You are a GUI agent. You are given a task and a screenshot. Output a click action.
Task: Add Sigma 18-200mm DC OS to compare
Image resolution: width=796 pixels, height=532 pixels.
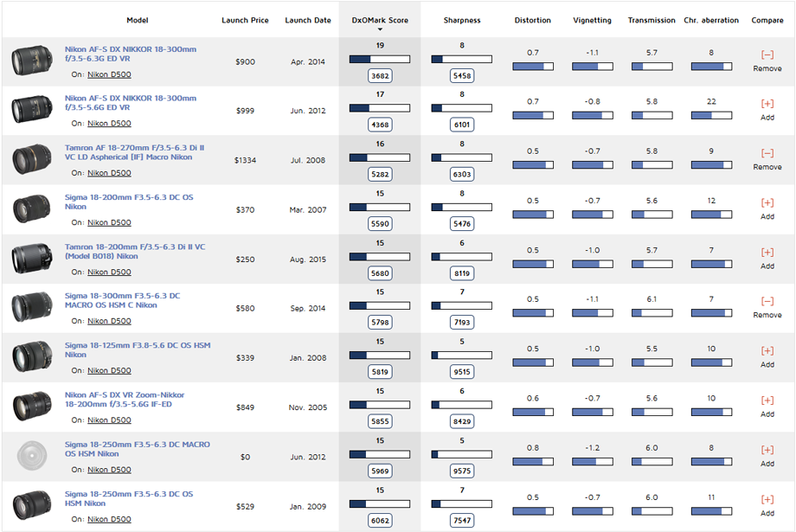[767, 208]
